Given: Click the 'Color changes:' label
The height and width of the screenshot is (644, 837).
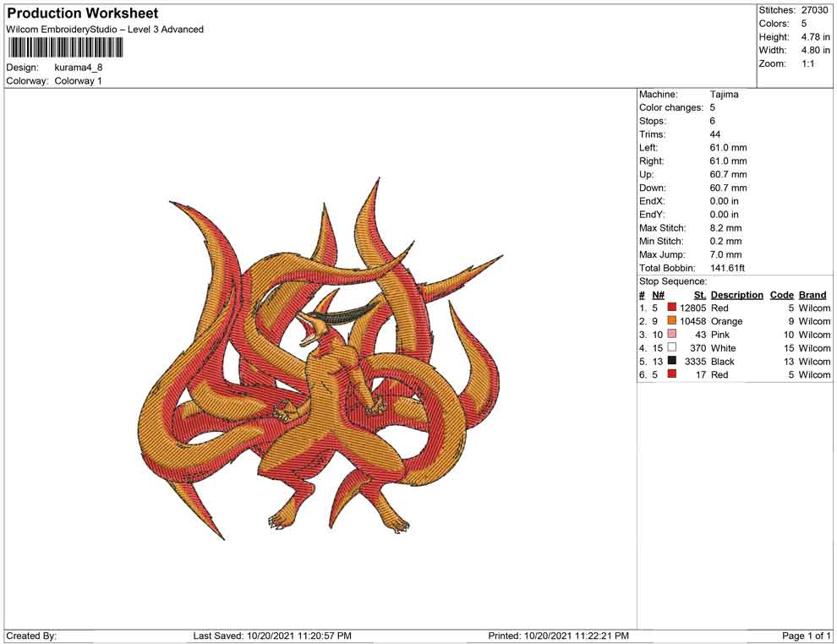Looking at the screenshot, I should pyautogui.click(x=671, y=108).
